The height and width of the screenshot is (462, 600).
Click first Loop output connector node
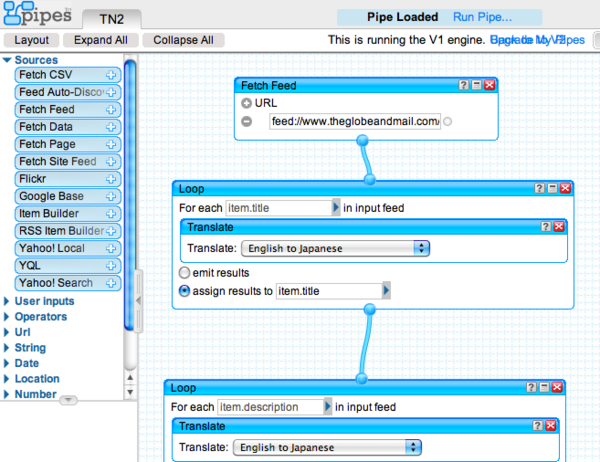[370, 309]
